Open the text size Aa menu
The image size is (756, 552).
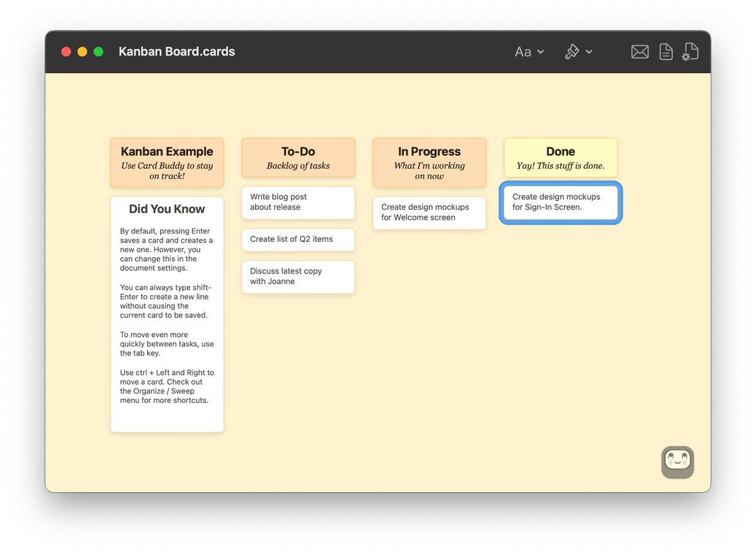(x=523, y=52)
